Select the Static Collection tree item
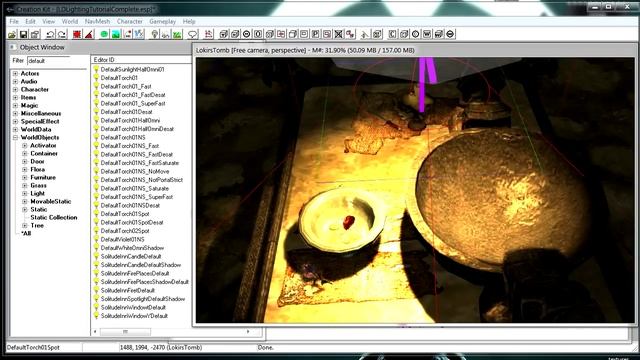The width and height of the screenshot is (640, 360). pyautogui.click(x=54, y=218)
